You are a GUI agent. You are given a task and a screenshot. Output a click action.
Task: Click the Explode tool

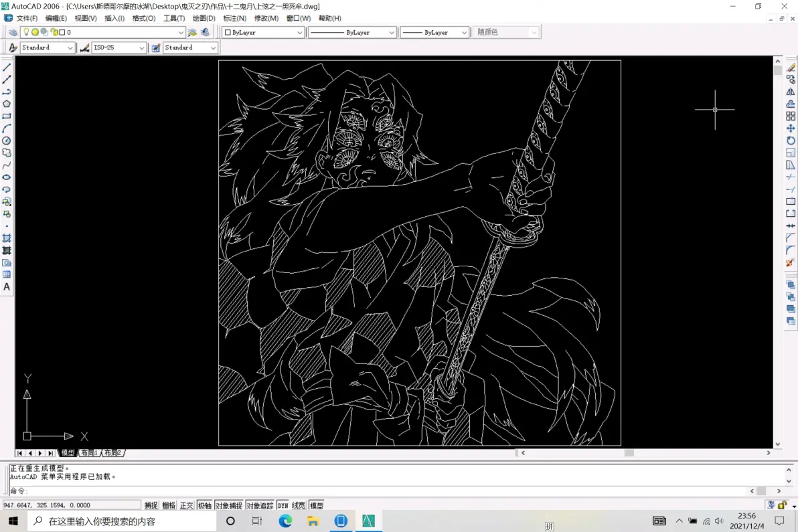(791, 262)
